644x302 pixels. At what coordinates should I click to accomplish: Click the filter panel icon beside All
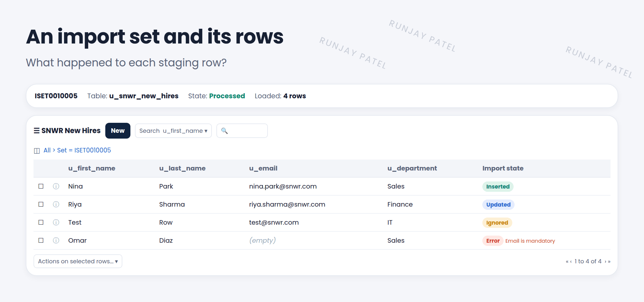(x=37, y=151)
